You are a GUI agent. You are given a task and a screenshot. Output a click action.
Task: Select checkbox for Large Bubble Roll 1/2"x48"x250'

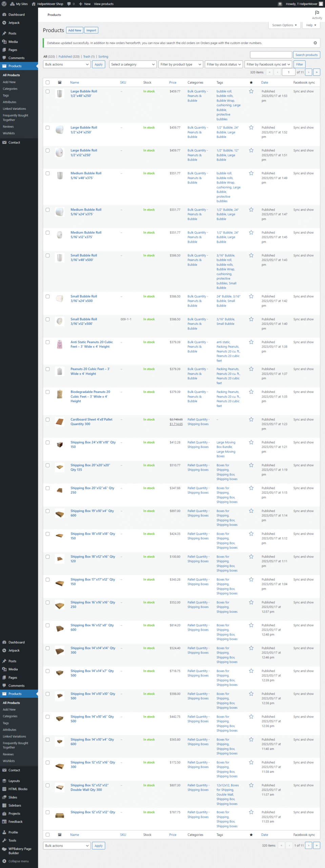[47, 92]
